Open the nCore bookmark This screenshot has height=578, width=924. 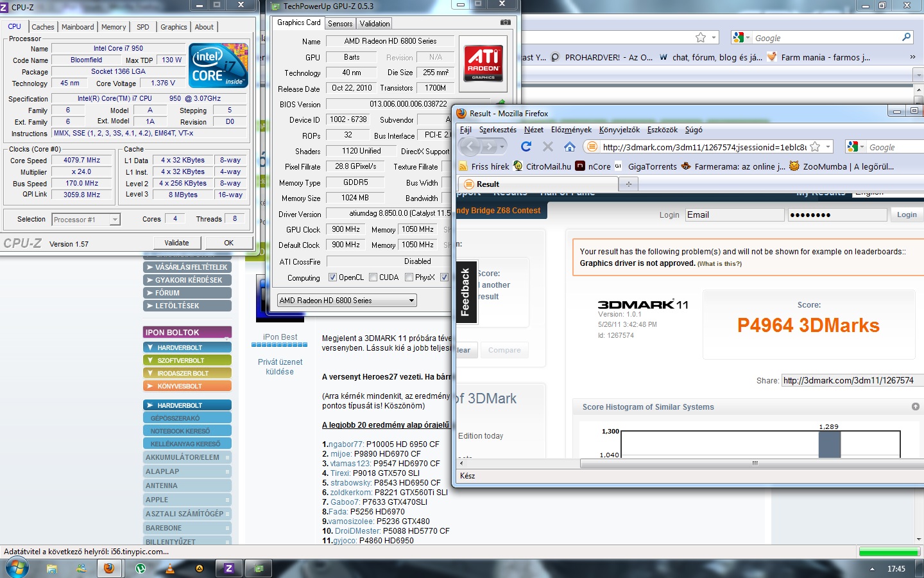click(594, 166)
